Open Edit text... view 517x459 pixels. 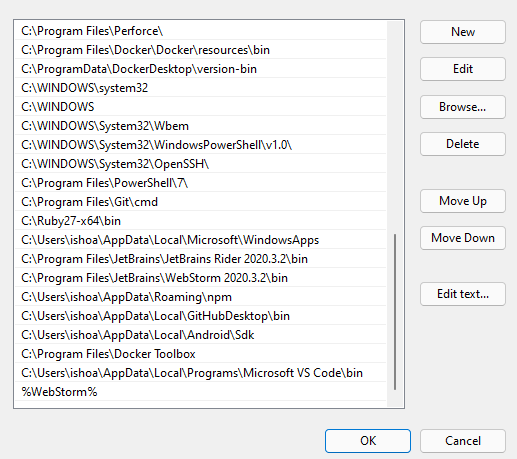pos(463,294)
